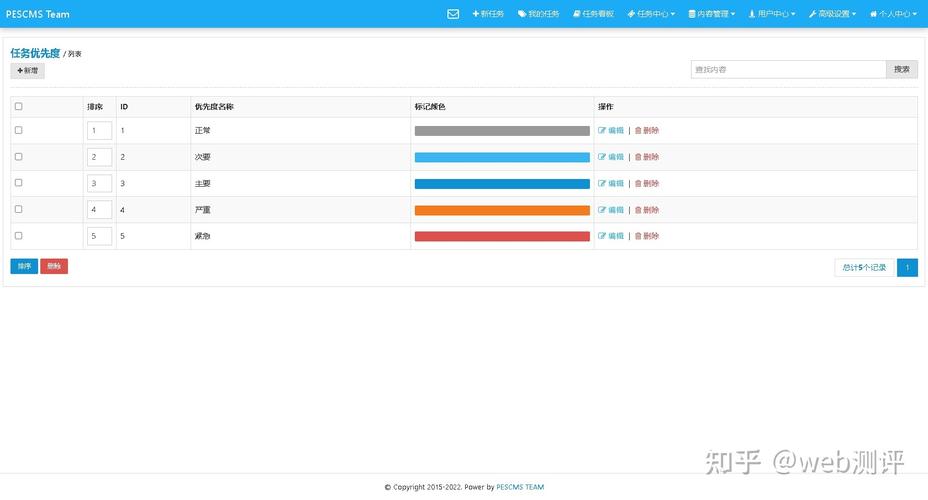Click sort order field of 正常 row

(x=99, y=130)
